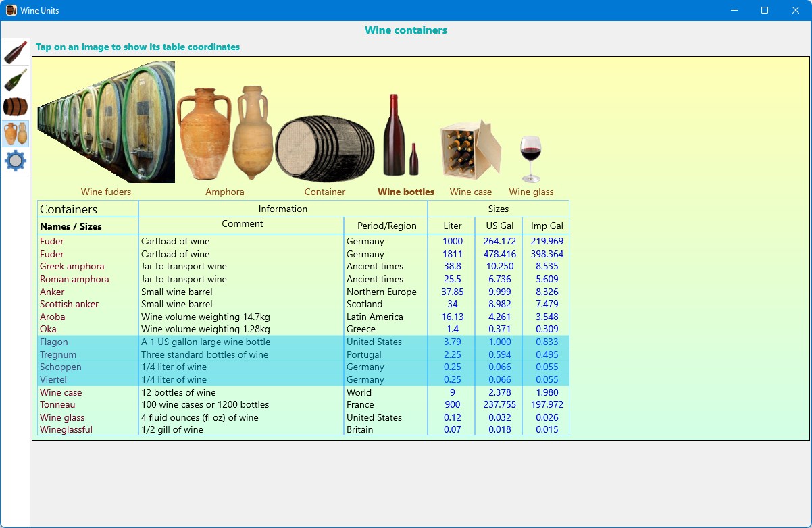The image size is (812, 528).
Task: Click the Wine Units app icon in title bar
Action: coord(11,10)
